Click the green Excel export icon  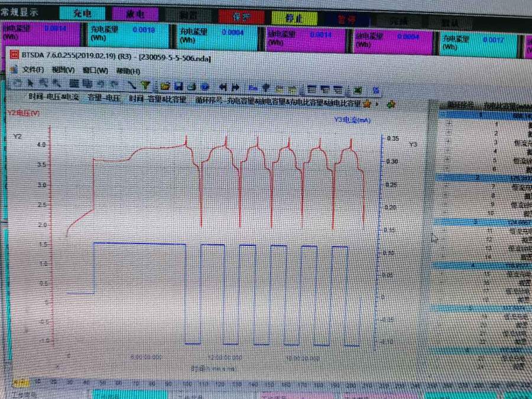(x=358, y=90)
